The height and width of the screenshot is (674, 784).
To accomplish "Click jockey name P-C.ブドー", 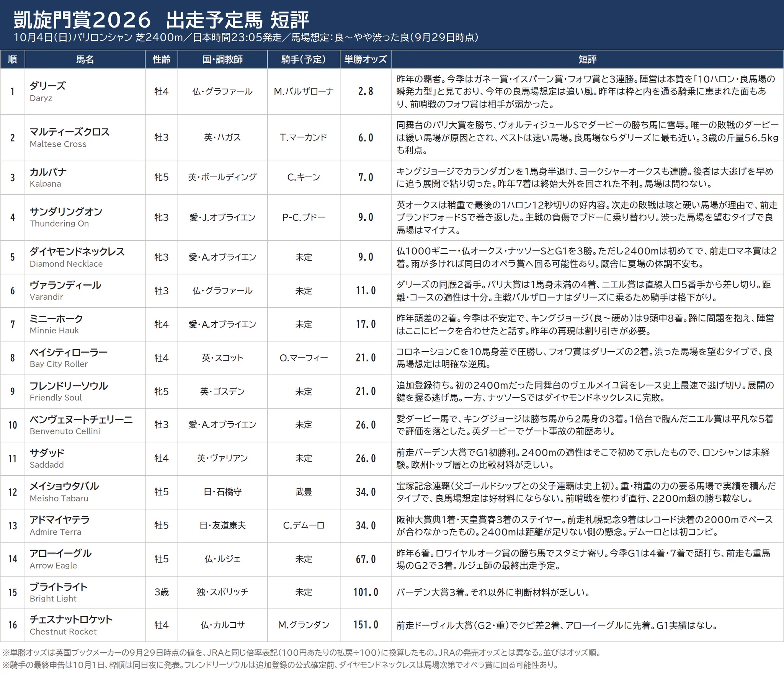I will click(x=304, y=217).
